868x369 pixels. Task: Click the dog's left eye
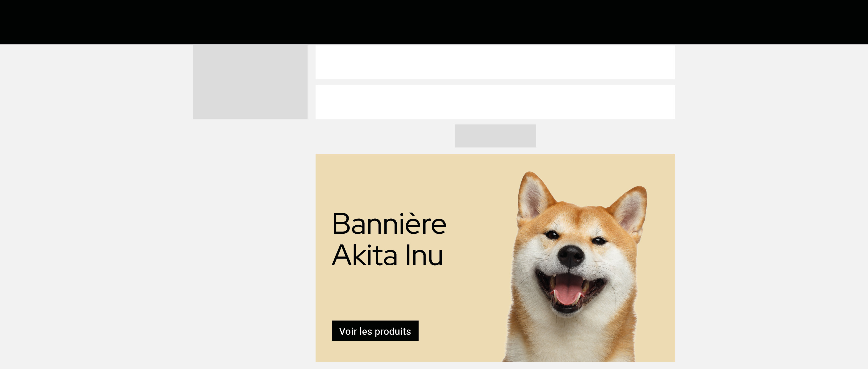coord(552,235)
